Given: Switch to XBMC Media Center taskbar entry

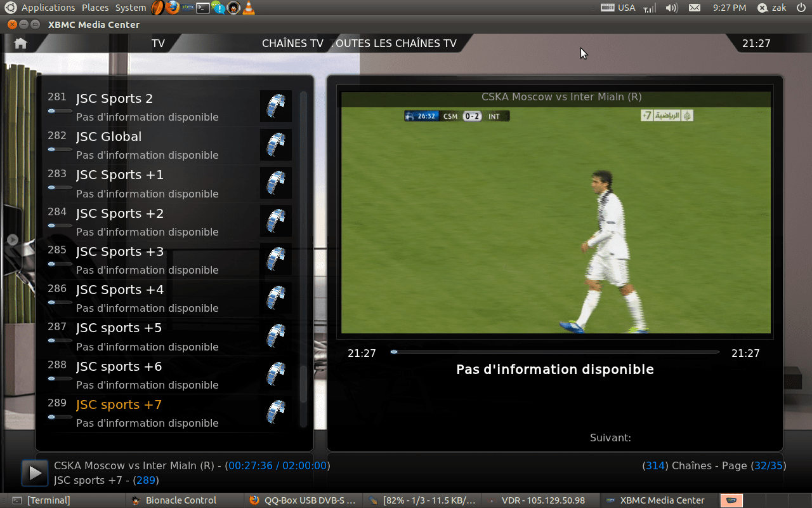Looking at the screenshot, I should point(658,500).
